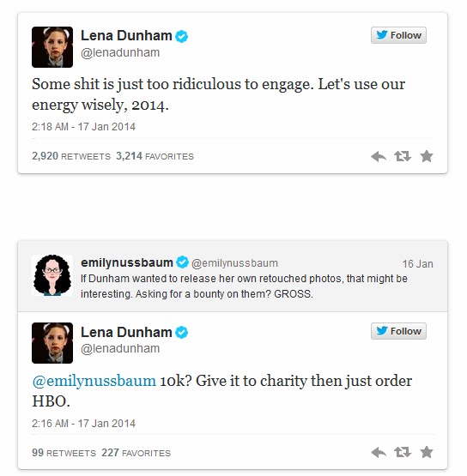Screen dimensions: 467x476
Task: Favorite the tweet posted at 2:18 AM
Action: click(427, 156)
